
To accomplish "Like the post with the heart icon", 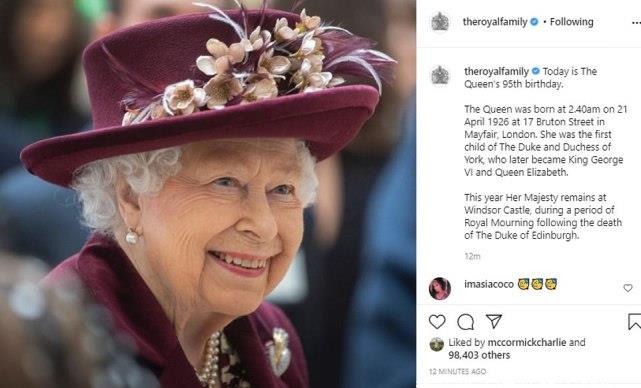I will pyautogui.click(x=437, y=322).
